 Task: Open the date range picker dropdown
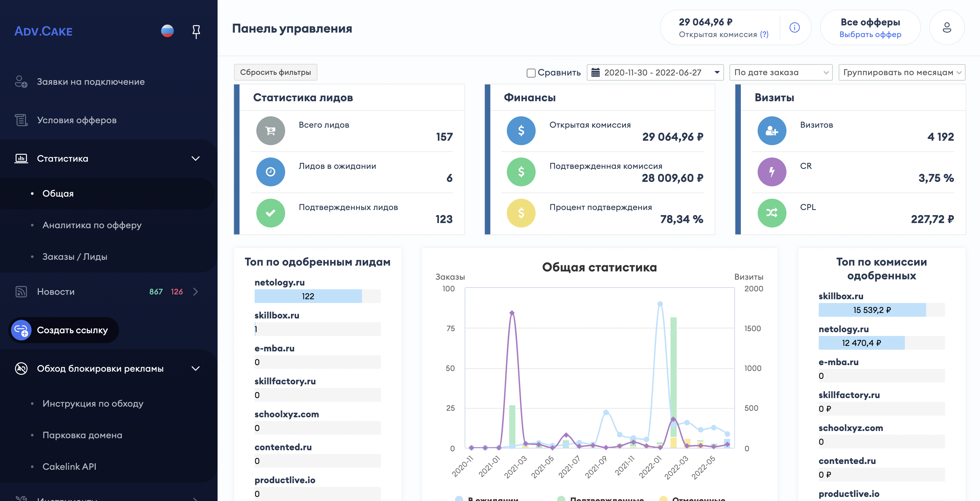[x=654, y=72]
